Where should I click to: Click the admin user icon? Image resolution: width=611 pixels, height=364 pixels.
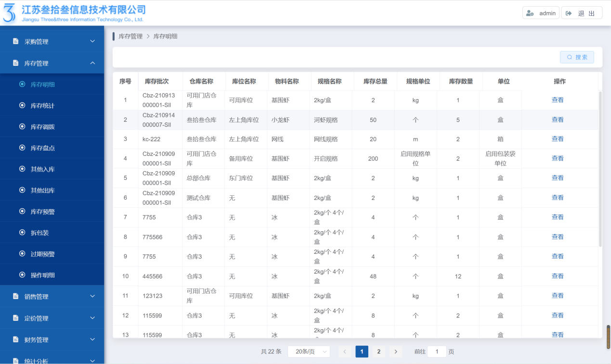(530, 13)
